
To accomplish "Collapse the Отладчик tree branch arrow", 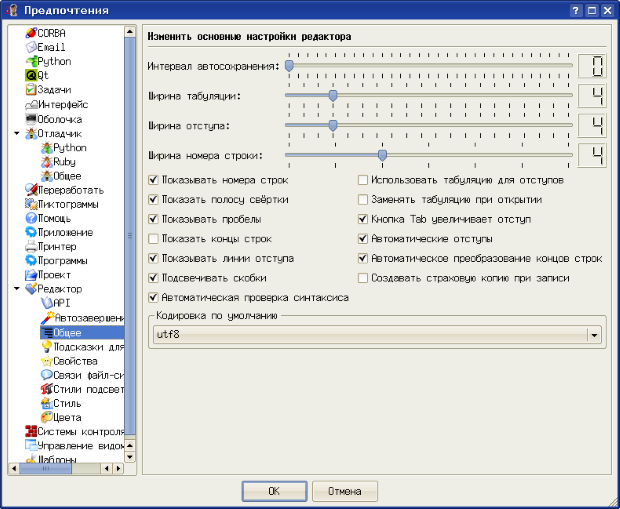I will pos(17,134).
